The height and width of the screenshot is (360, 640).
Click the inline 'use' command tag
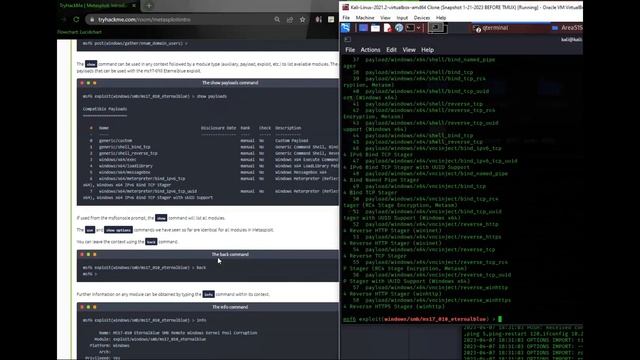point(90,230)
